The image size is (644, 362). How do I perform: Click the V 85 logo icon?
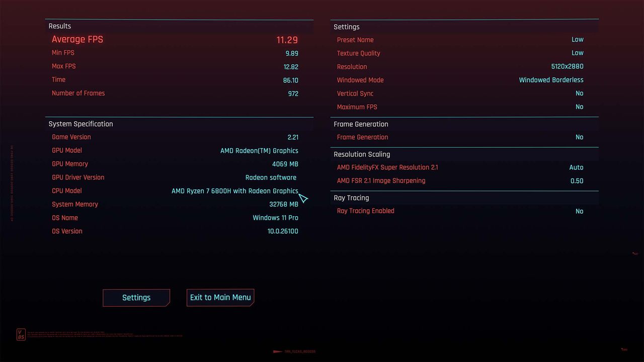tap(21, 334)
